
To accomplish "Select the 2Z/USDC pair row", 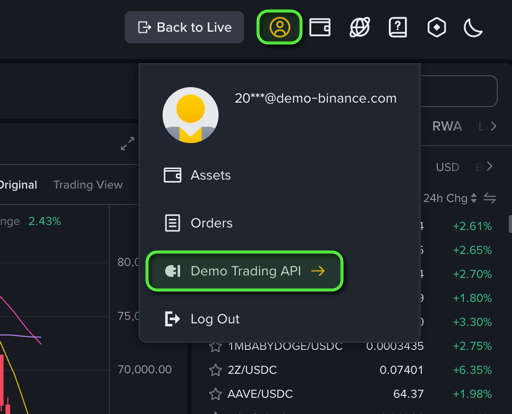I will coord(350,370).
